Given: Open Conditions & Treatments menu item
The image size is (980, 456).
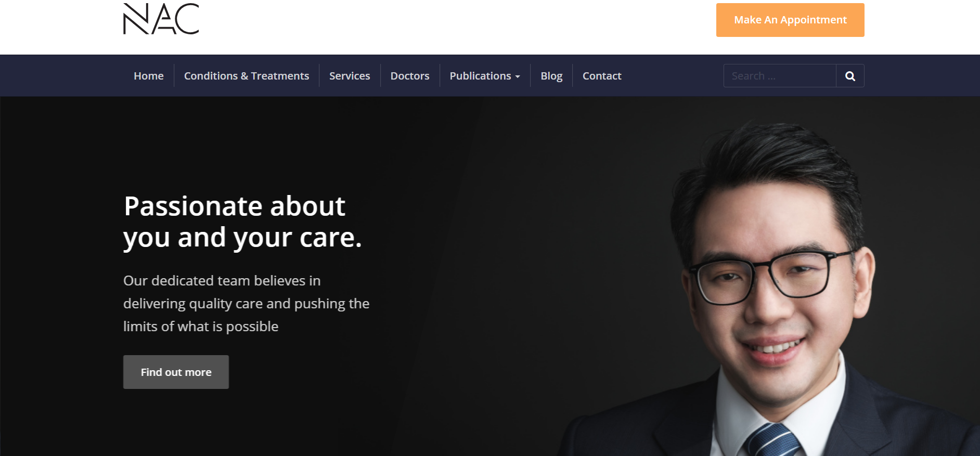Looking at the screenshot, I should coord(247,76).
